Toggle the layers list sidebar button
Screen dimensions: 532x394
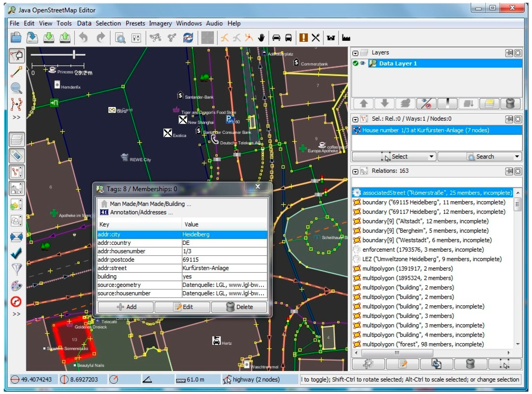[x=17, y=139]
